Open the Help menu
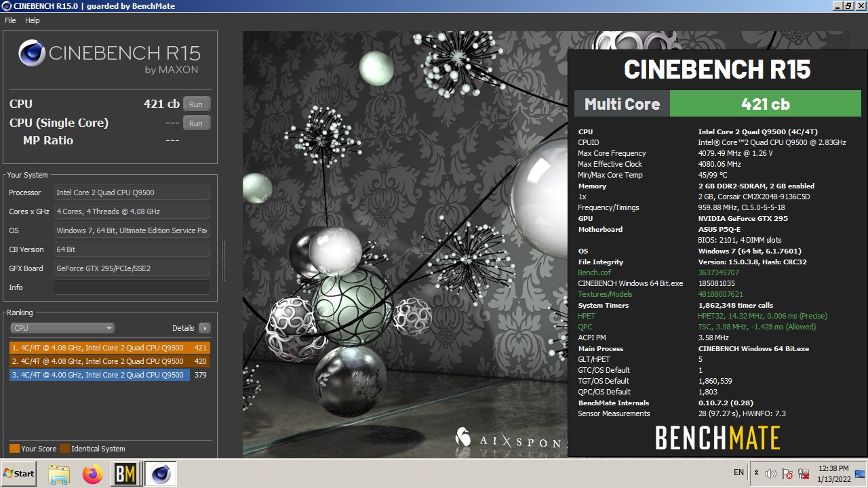This screenshot has width=868, height=488. click(33, 20)
